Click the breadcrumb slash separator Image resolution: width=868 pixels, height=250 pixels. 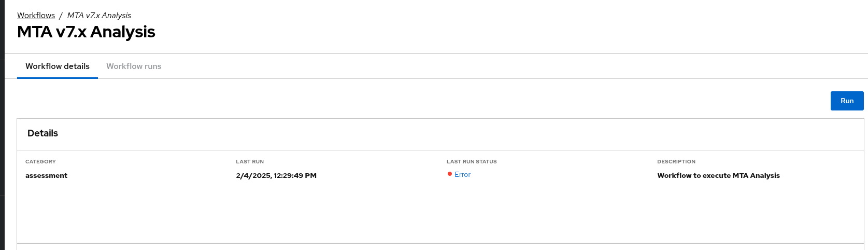coord(61,16)
